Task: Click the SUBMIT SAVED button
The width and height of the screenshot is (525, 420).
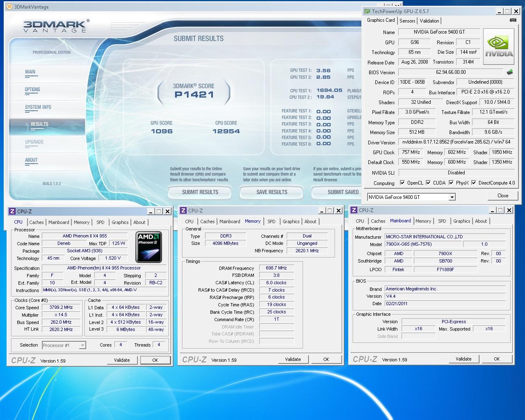Action: [337, 192]
